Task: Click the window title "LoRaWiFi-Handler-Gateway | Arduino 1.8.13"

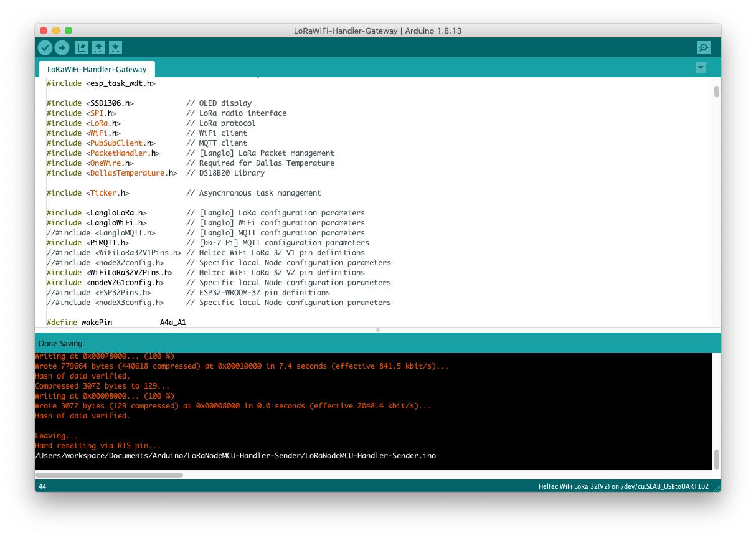Action: [377, 31]
